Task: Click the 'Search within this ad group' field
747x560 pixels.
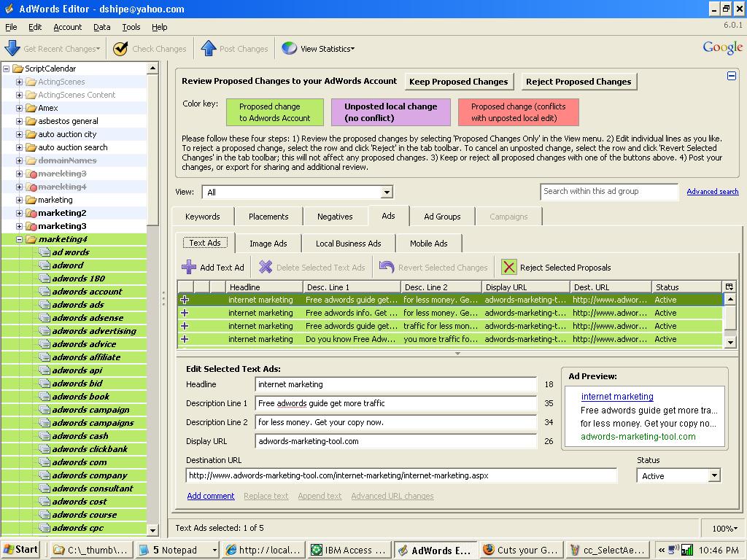Action: [609, 192]
